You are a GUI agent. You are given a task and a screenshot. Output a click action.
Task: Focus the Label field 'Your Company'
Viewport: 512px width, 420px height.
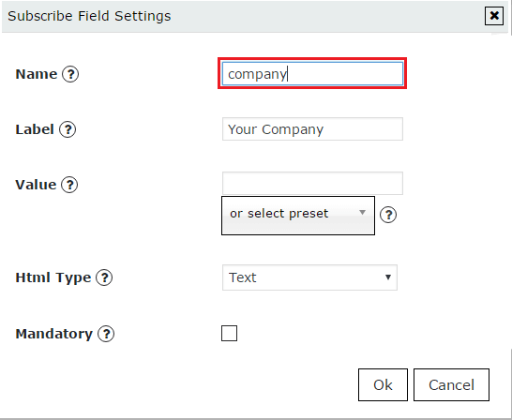point(312,128)
